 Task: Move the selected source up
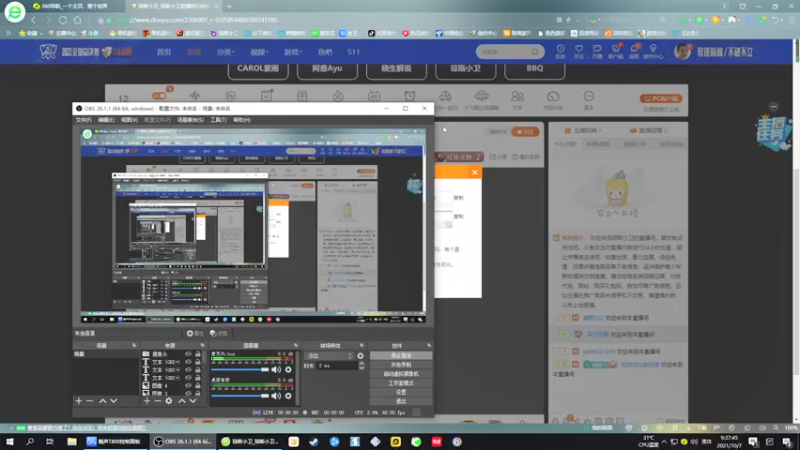point(182,401)
